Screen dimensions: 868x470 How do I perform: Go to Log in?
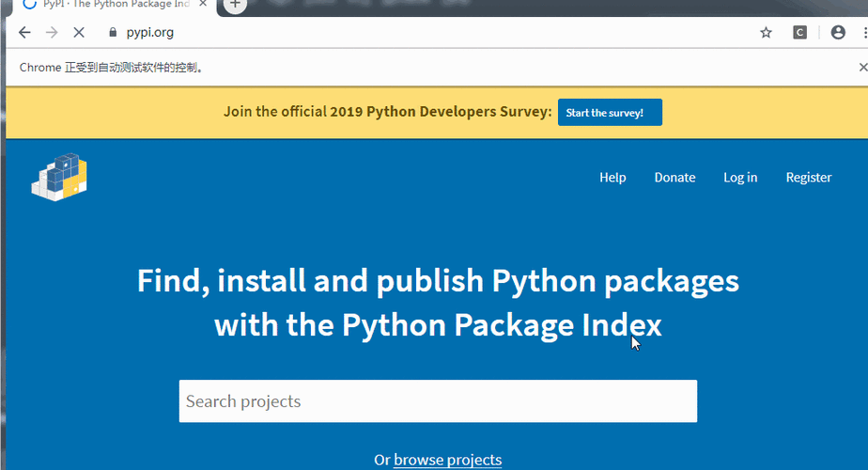pos(740,178)
